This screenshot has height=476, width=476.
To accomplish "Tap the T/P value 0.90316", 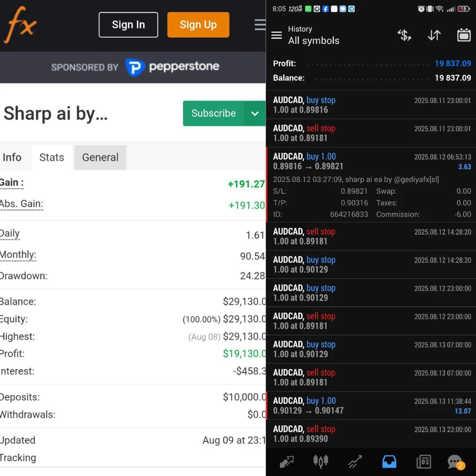I will (x=354, y=203).
